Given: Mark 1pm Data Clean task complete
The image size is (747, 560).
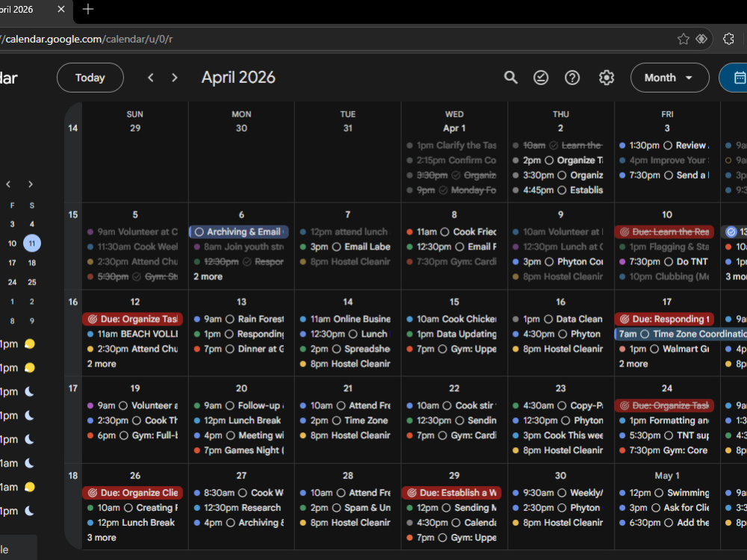Looking at the screenshot, I should pyautogui.click(x=548, y=319).
